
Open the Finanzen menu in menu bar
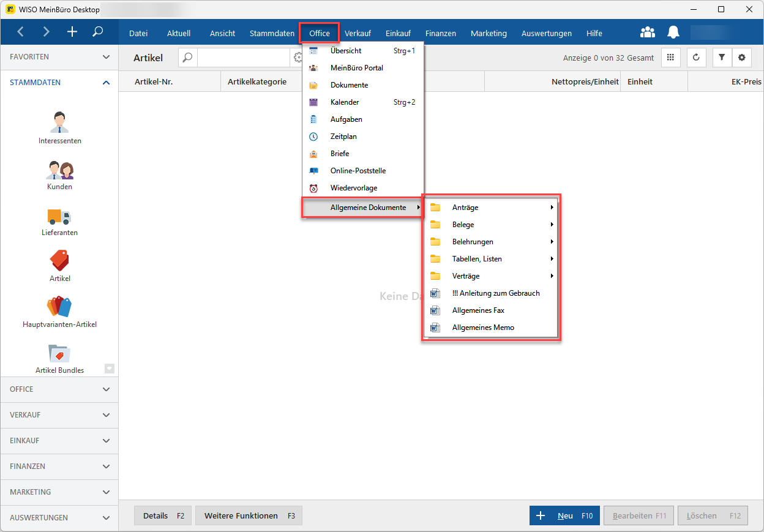(x=441, y=33)
